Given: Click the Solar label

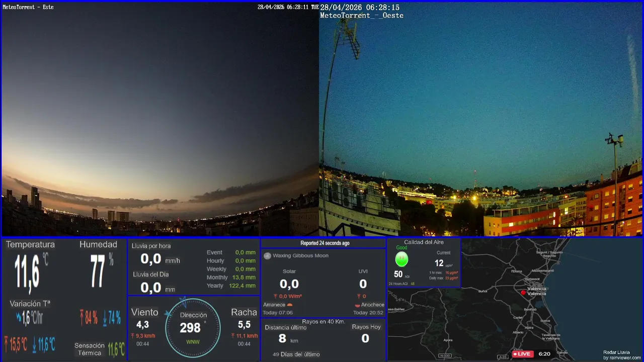Looking at the screenshot, I should pos(289,271).
